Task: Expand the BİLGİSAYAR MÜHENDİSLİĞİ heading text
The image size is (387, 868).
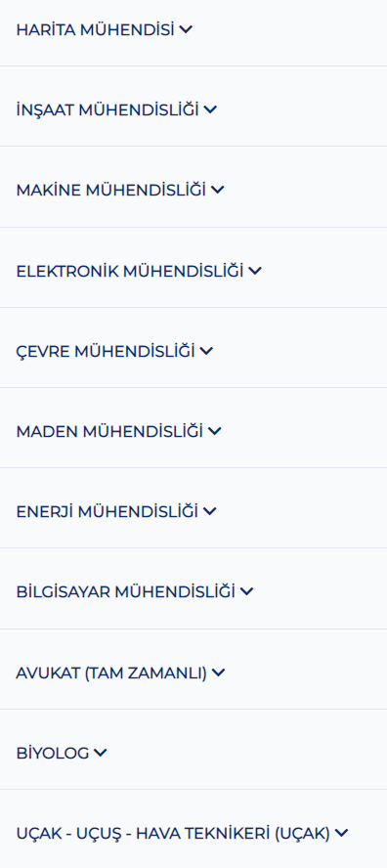Action: (126, 591)
